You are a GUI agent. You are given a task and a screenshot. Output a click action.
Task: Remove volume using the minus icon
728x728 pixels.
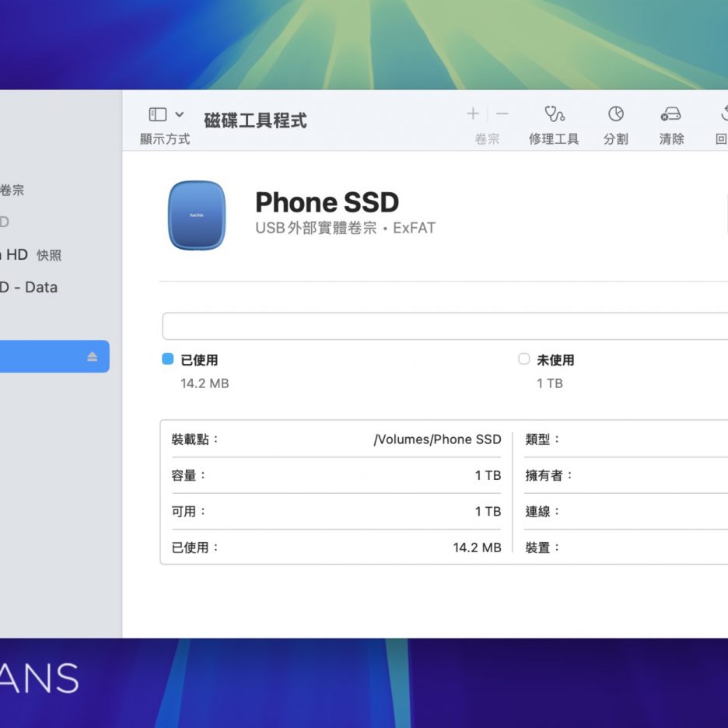coord(502,114)
